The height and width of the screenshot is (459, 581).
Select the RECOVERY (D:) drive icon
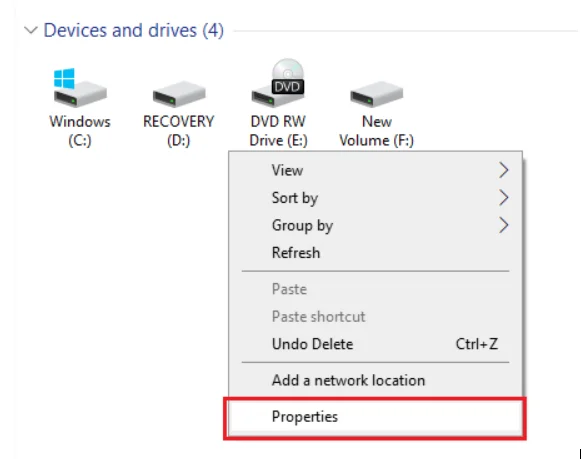[x=179, y=94]
